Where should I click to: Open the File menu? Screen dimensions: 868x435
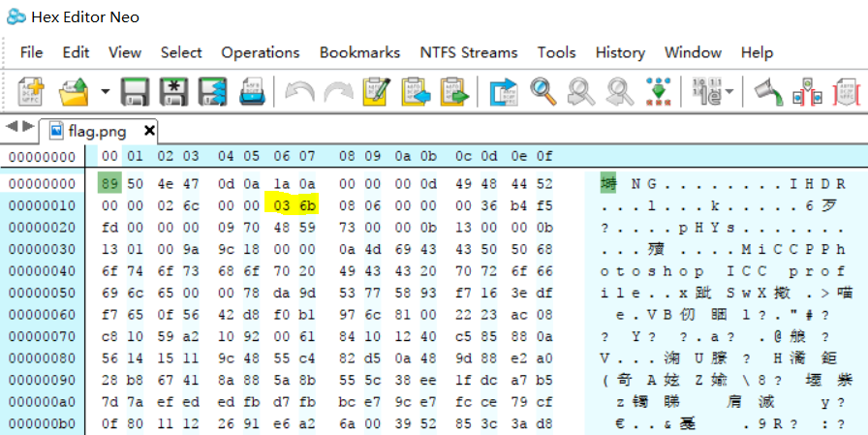click(32, 52)
